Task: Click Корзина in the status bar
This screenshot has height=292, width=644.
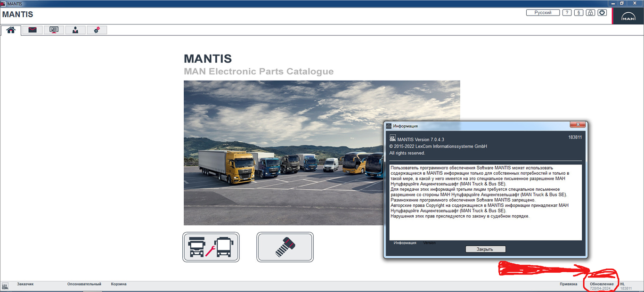Action: click(x=119, y=284)
